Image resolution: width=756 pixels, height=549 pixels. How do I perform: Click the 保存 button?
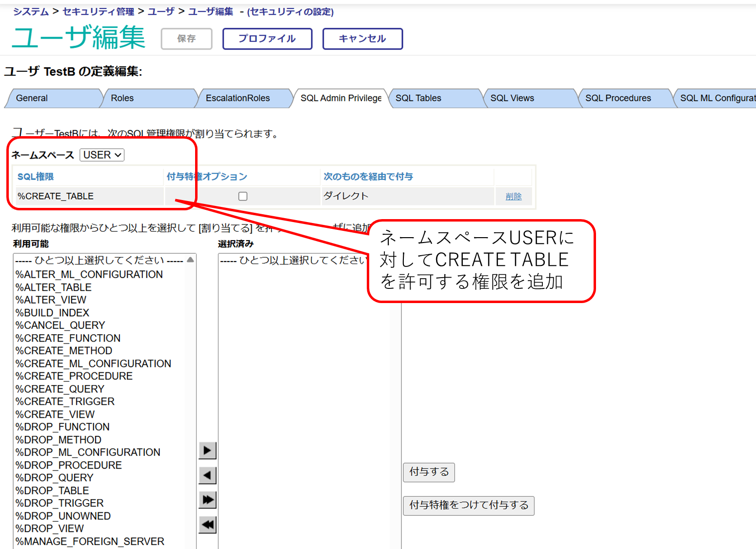pos(186,39)
